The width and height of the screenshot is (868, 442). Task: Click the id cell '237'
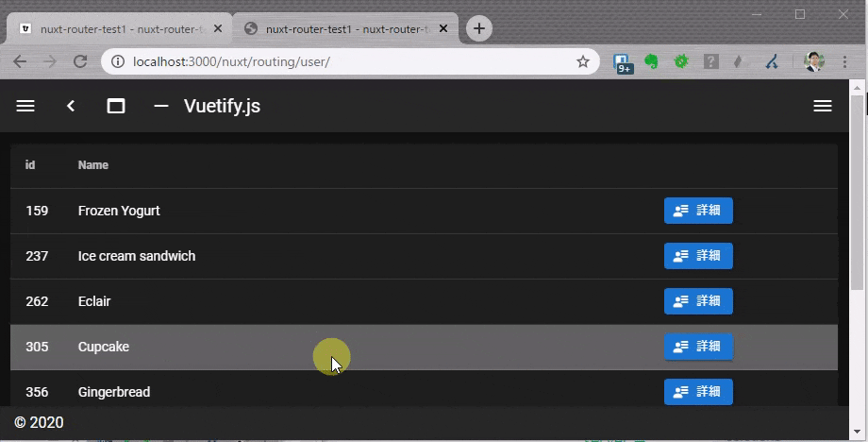[x=37, y=256]
